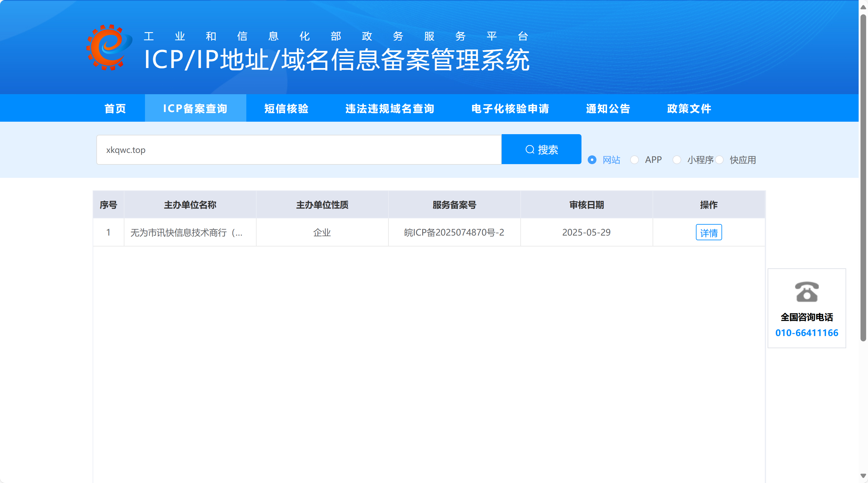Click the domain search input field
The width and height of the screenshot is (868, 483).
(x=299, y=150)
